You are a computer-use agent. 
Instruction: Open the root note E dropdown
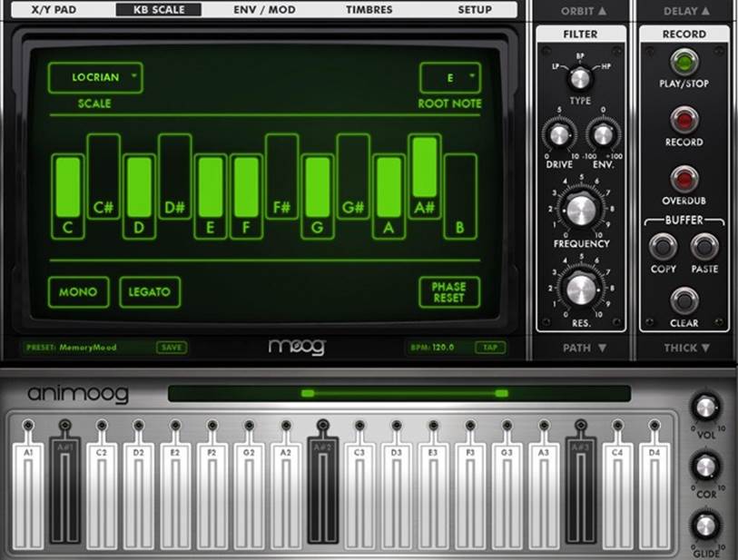(450, 78)
